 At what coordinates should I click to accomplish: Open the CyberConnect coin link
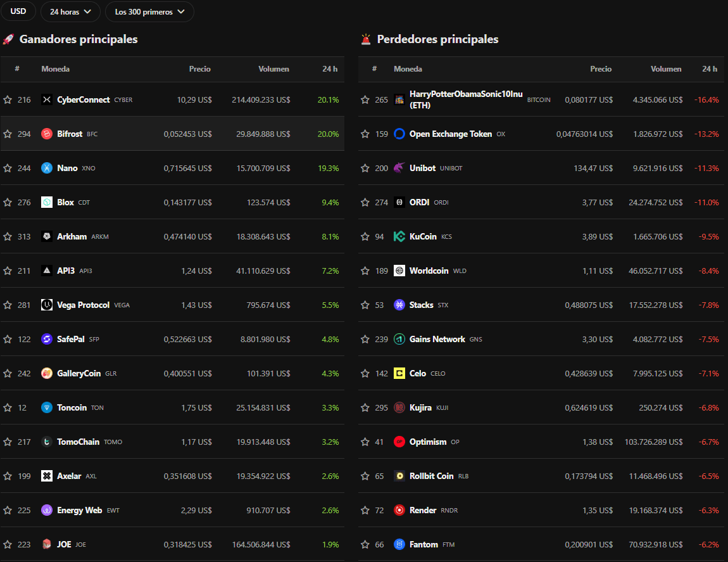(x=83, y=99)
